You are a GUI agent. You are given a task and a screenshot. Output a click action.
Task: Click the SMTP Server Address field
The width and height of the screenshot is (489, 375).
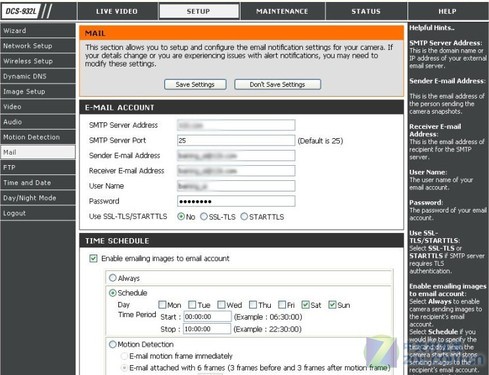pos(236,125)
